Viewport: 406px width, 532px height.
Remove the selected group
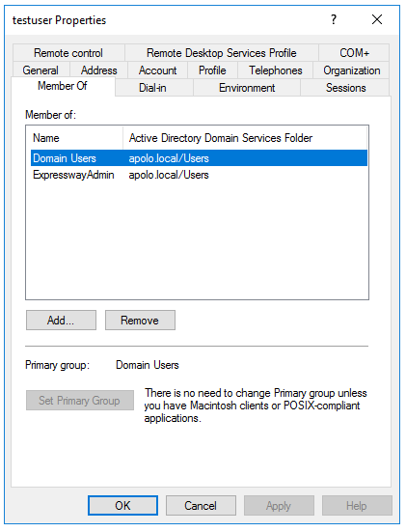140,320
